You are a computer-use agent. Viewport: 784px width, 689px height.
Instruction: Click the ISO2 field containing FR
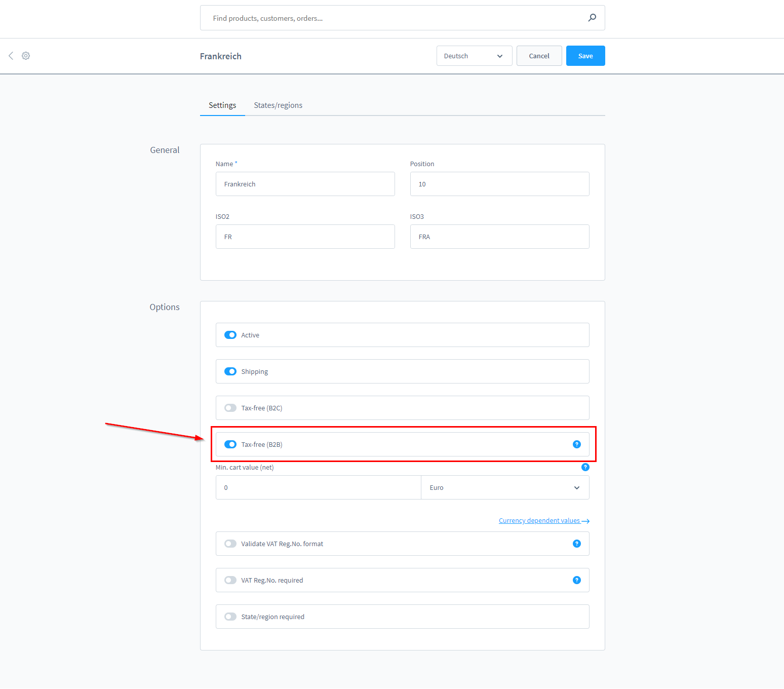point(305,237)
